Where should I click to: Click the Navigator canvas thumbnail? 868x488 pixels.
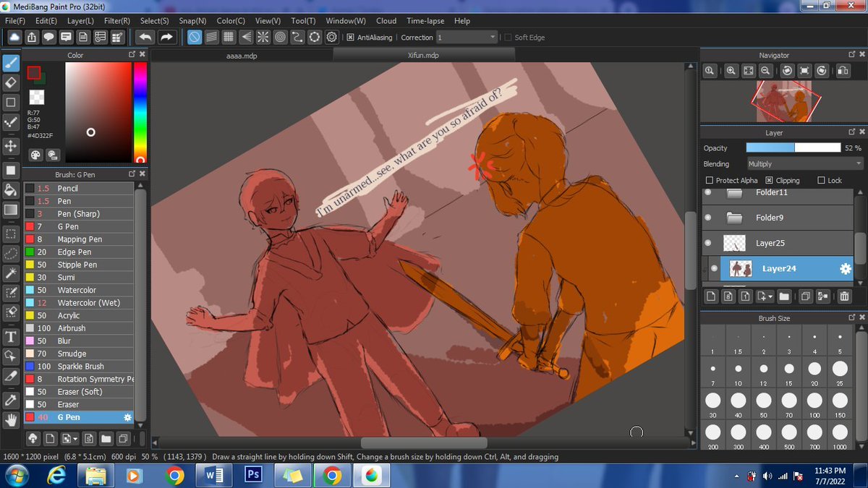click(783, 102)
